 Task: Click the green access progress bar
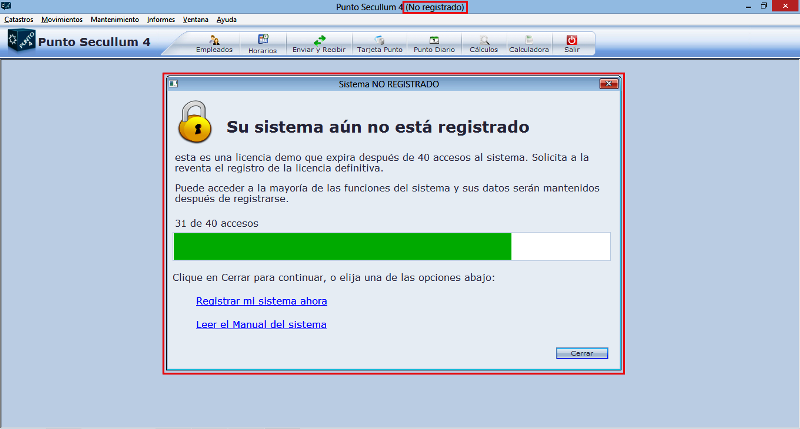[392, 246]
